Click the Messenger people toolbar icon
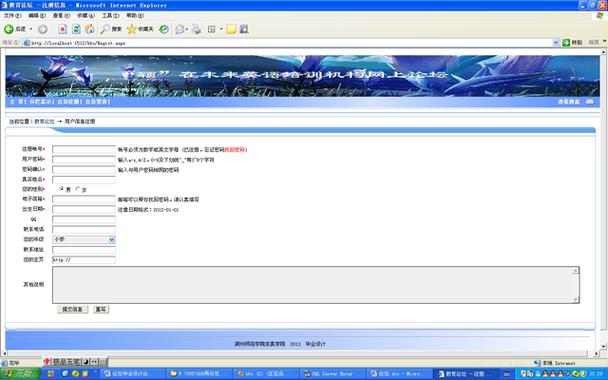The image size is (608, 380). click(x=244, y=29)
